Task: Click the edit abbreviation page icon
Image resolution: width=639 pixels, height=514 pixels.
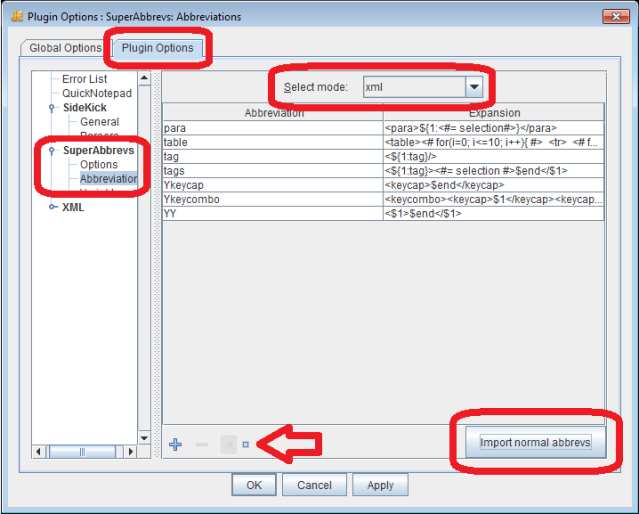Action: tap(229, 444)
